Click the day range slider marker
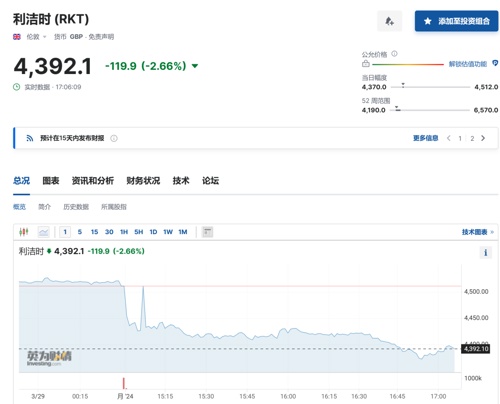The width and height of the screenshot is (500, 404). point(403,85)
